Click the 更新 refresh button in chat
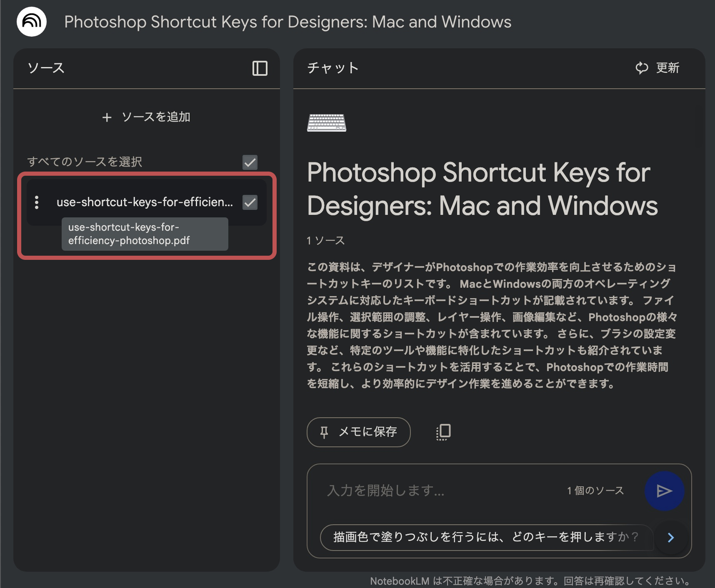 pyautogui.click(x=657, y=68)
